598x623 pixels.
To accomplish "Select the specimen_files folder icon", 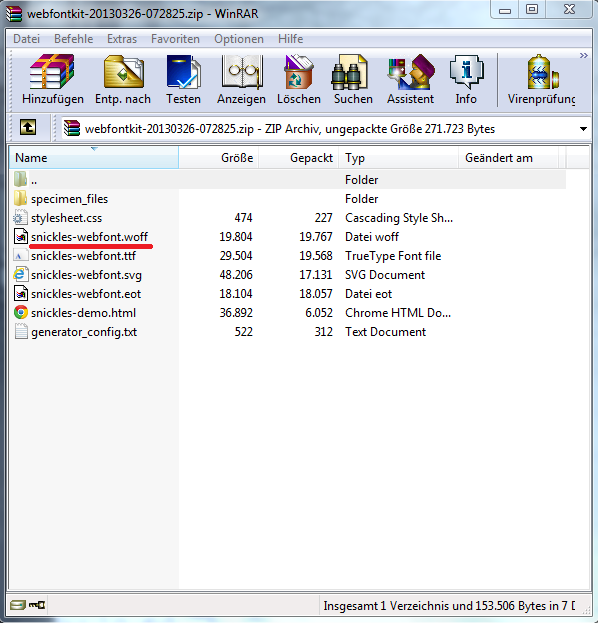I will [21, 198].
